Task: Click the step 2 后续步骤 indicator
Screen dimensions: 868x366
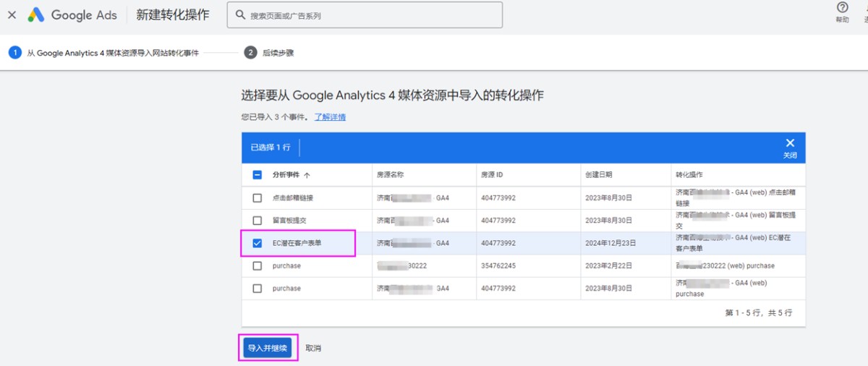Action: [250, 53]
